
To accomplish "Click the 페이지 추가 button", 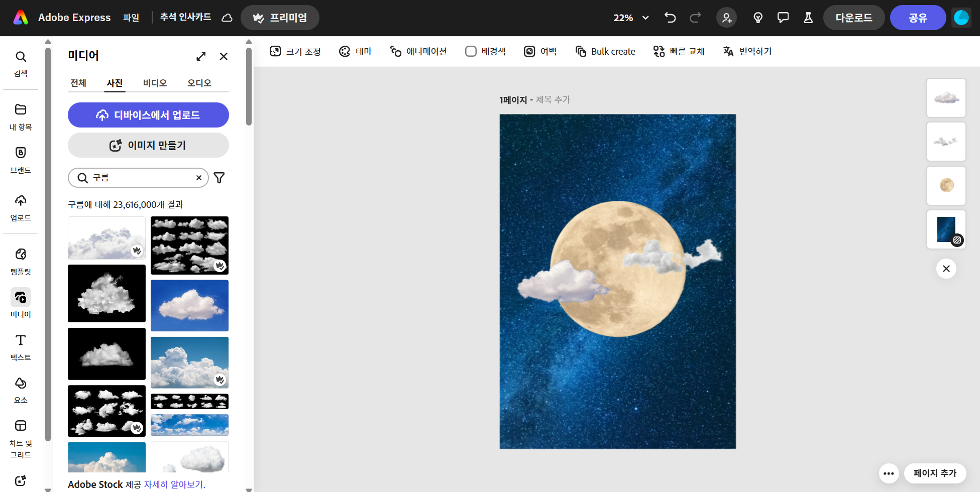I will tap(934, 473).
